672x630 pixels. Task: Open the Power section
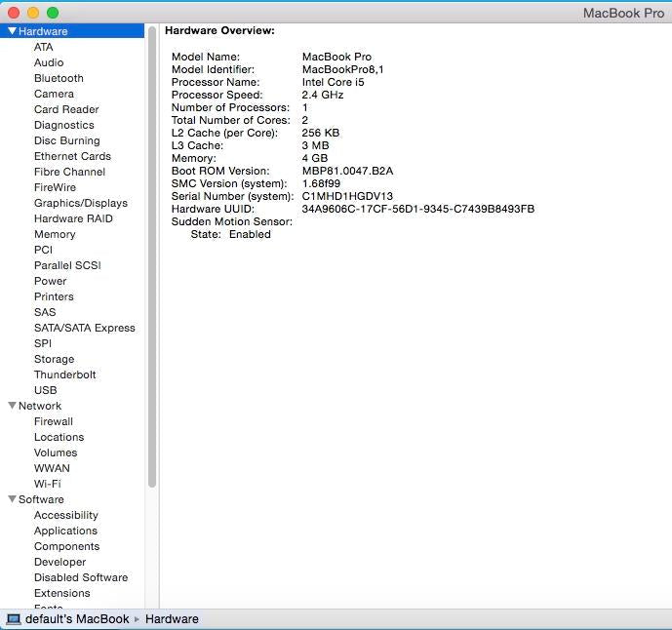50,281
